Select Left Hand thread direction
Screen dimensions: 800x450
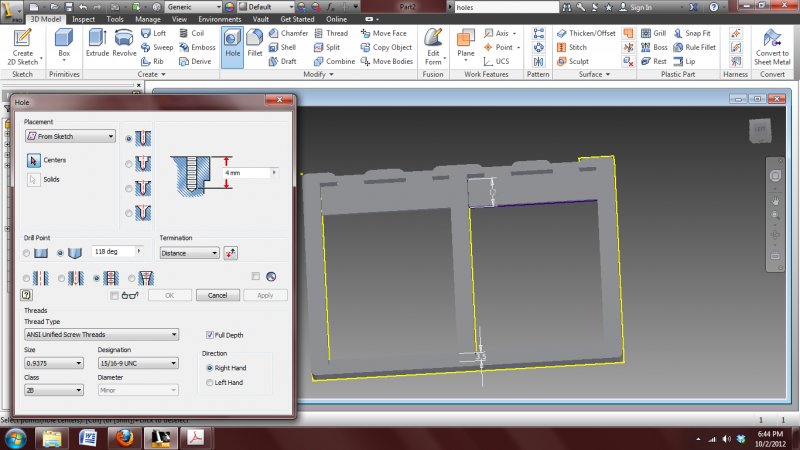point(208,382)
